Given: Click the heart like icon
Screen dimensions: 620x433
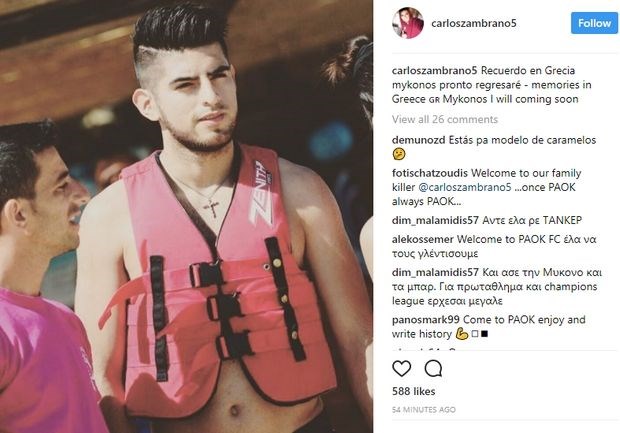Looking at the screenshot, I should coord(401,369).
